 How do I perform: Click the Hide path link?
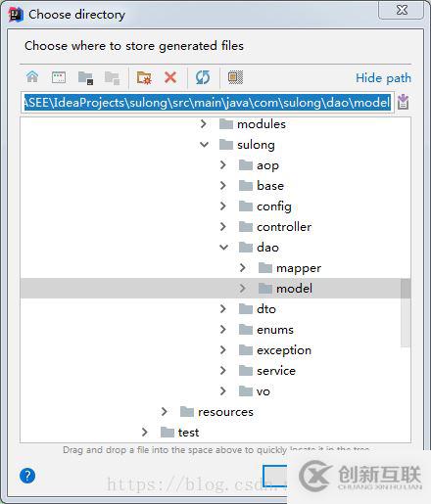tap(383, 78)
